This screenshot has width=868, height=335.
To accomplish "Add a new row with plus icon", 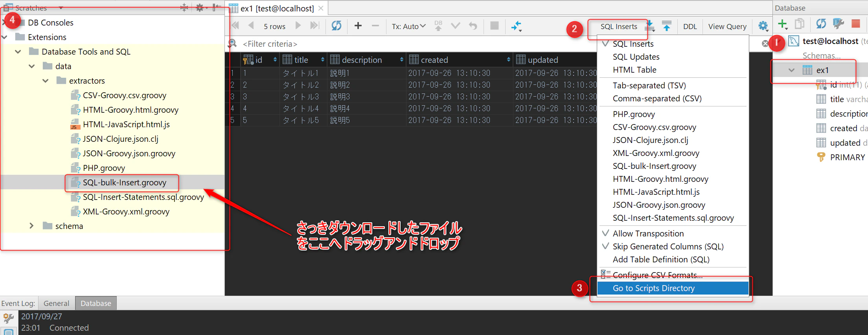I will coord(358,26).
